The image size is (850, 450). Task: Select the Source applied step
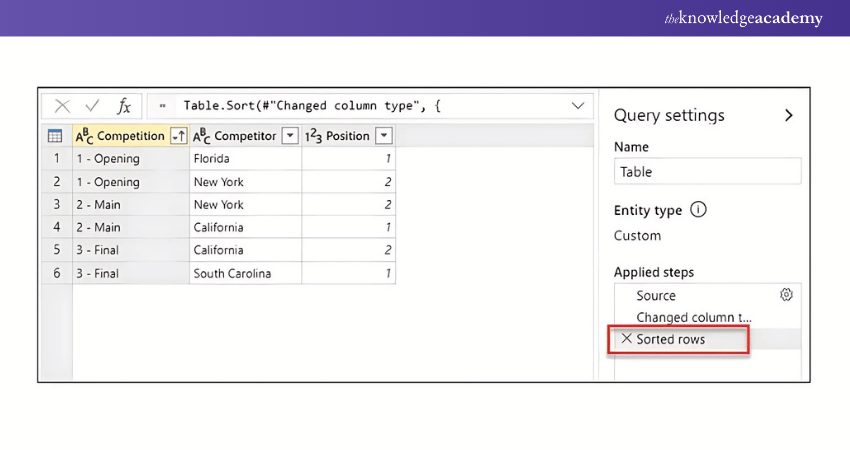pos(656,295)
